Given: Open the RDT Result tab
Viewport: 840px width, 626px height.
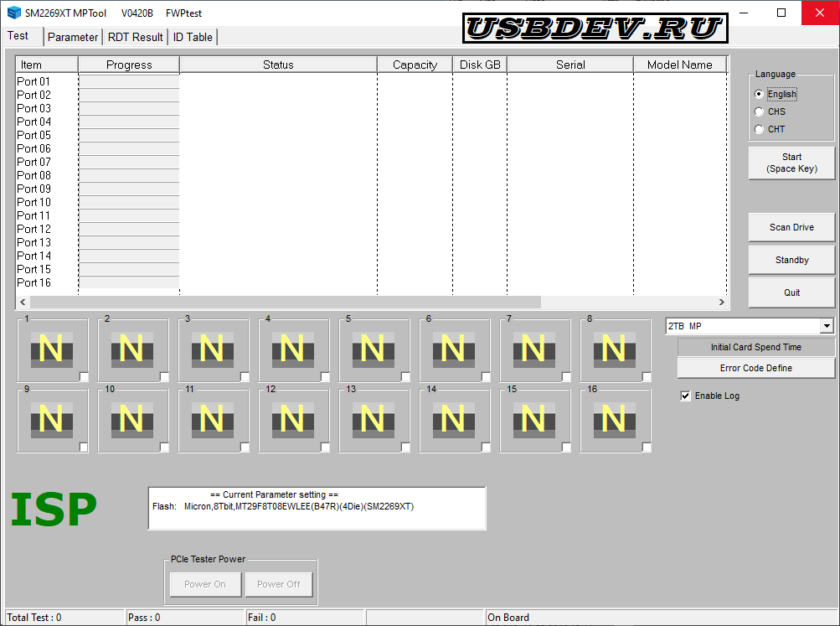Looking at the screenshot, I should [135, 37].
